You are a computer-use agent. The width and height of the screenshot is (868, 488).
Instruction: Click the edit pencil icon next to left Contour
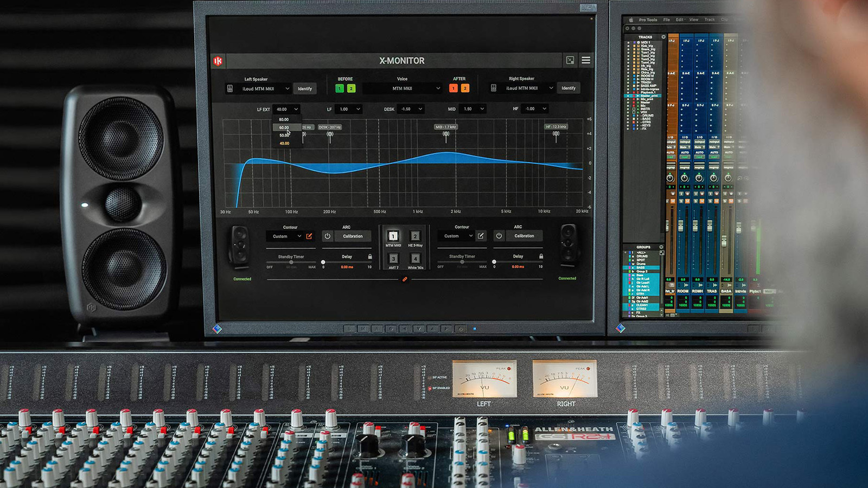[310, 235]
